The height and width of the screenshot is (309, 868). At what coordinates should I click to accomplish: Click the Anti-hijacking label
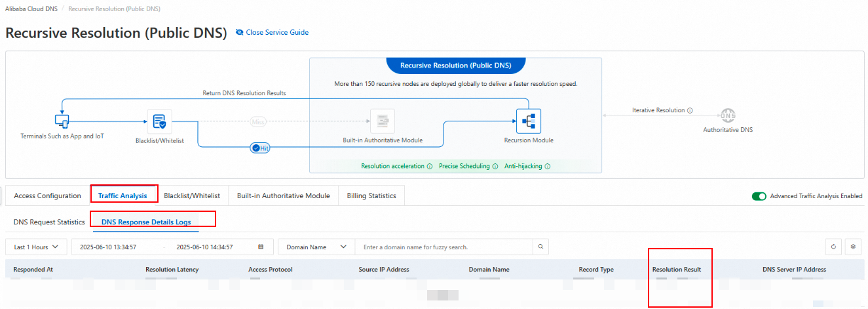coord(523,166)
